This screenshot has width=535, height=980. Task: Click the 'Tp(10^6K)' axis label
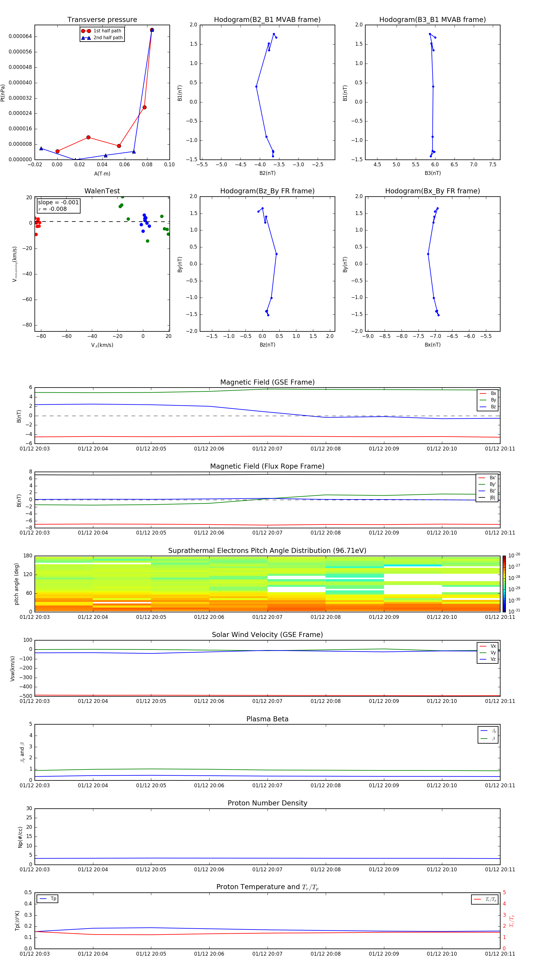point(18,921)
